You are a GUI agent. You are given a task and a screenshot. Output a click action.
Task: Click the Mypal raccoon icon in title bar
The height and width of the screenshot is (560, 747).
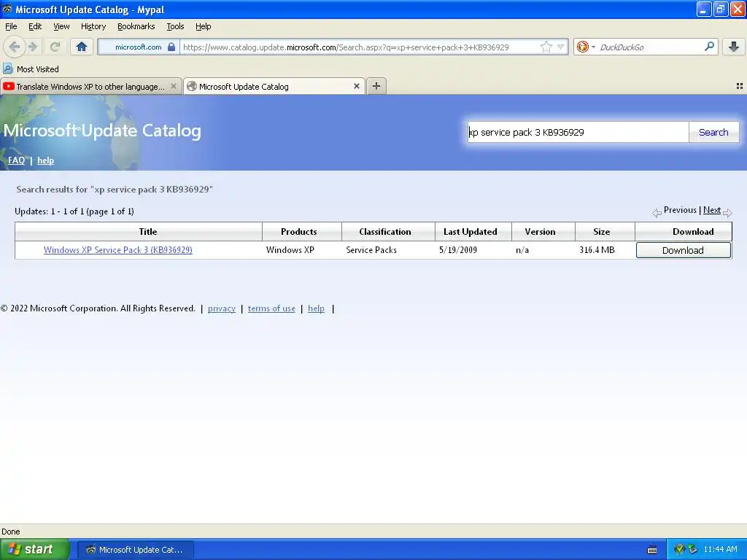[x=7, y=9]
